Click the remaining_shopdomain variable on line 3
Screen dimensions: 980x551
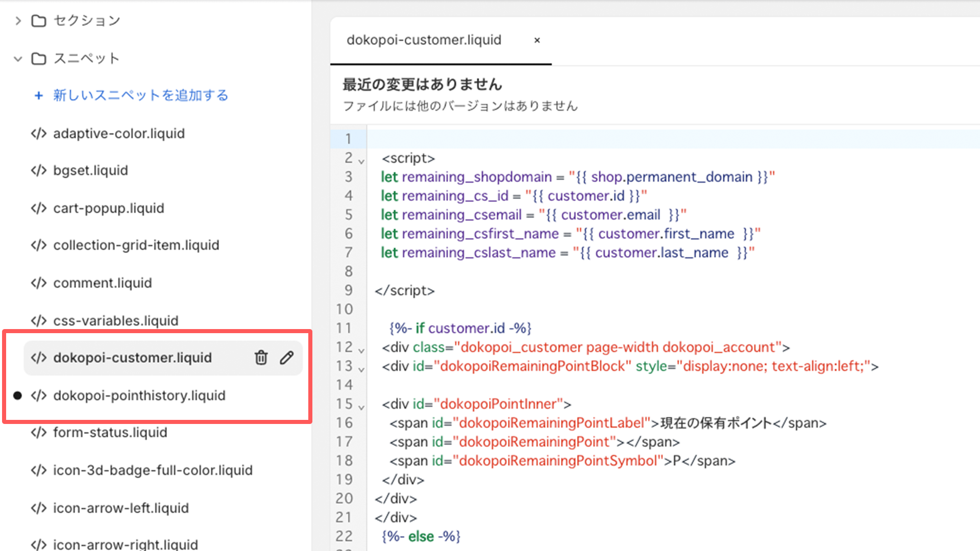click(477, 177)
